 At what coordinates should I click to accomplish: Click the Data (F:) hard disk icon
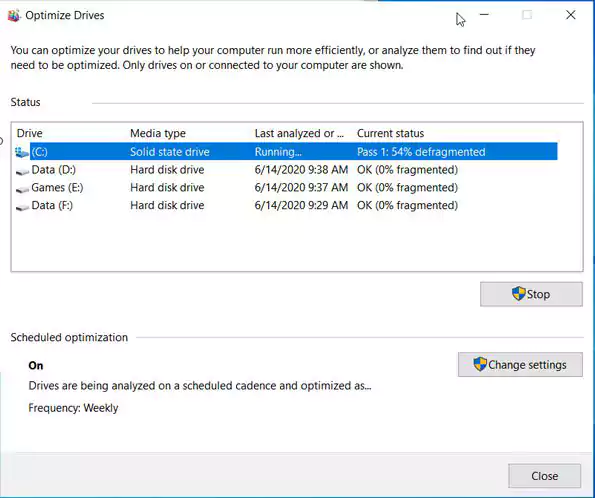point(22,206)
